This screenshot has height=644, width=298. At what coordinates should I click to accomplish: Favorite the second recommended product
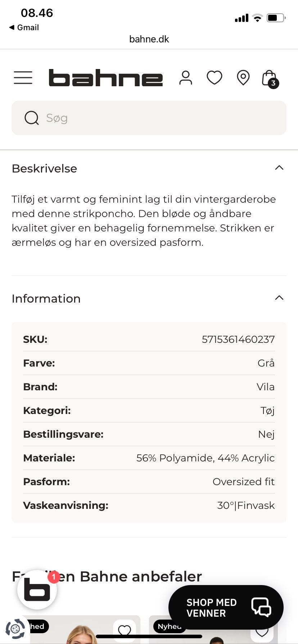pos(262,633)
